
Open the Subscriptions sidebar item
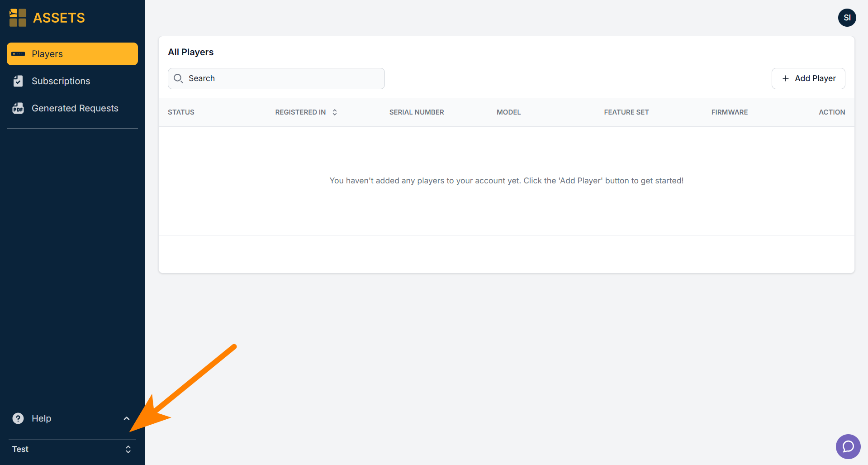tap(72, 81)
